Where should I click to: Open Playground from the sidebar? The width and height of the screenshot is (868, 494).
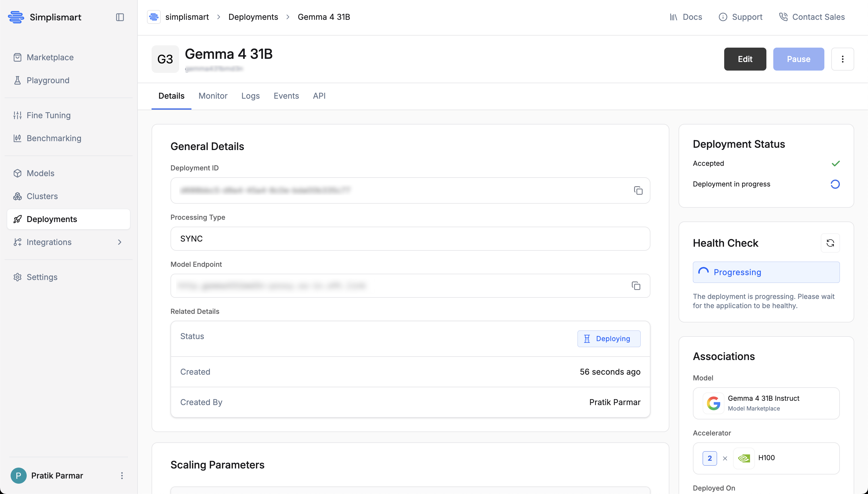(x=69, y=80)
